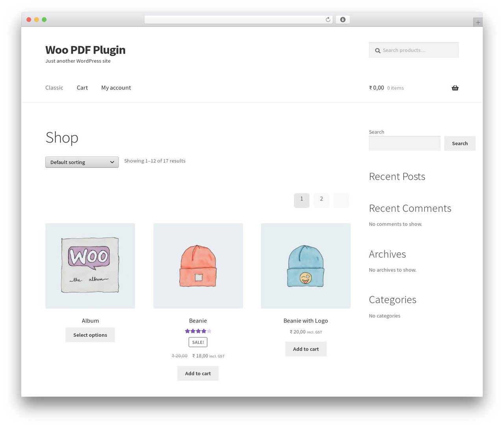Viewport: 504px width, 427px height.
Task: Click the 0 items cart count
Action: coord(395,88)
